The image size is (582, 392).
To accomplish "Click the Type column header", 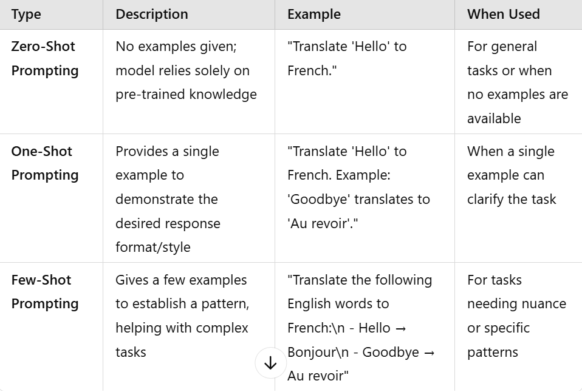I will click(x=26, y=14).
